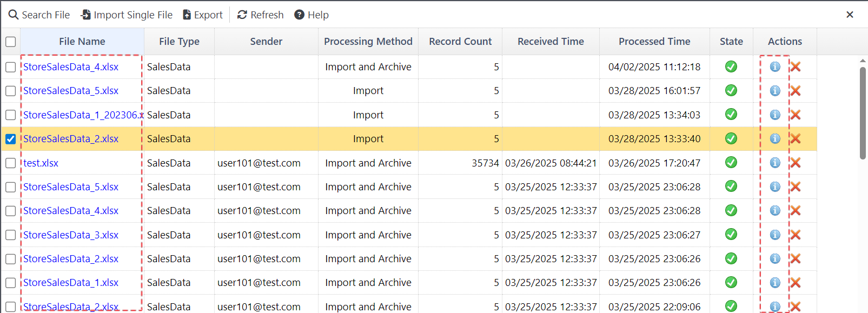Click the Export toolbar button
Screen dimensions: 868x313
[202, 15]
